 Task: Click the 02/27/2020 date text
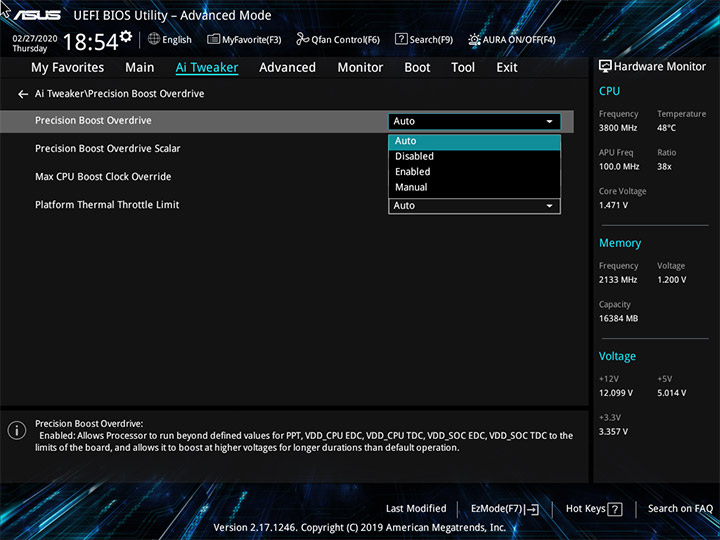pos(35,39)
